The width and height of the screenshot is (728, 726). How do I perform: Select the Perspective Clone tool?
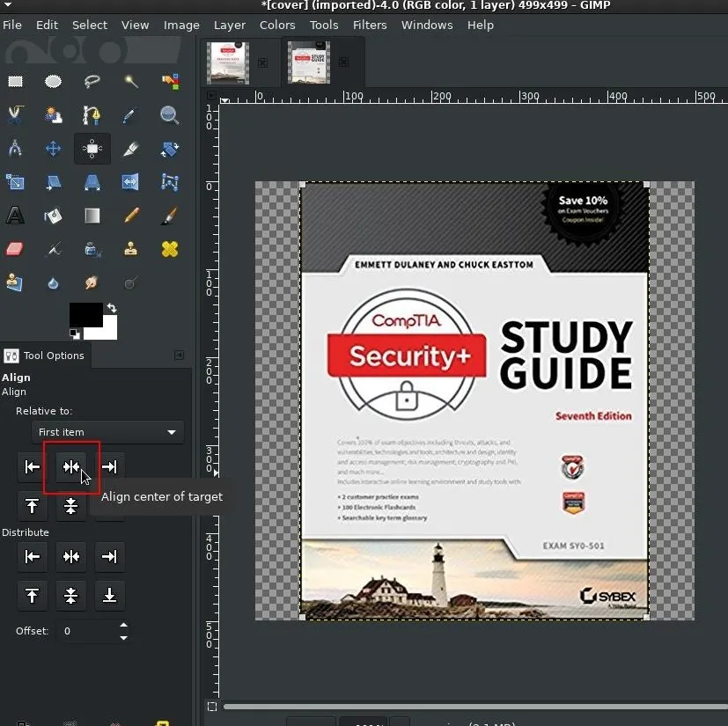point(15,282)
